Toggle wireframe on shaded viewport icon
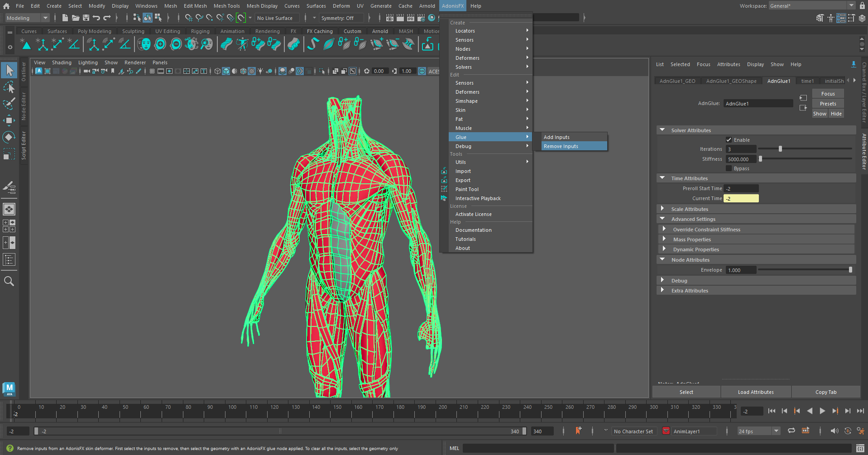Image resolution: width=868 pixels, height=455 pixels. tap(243, 71)
